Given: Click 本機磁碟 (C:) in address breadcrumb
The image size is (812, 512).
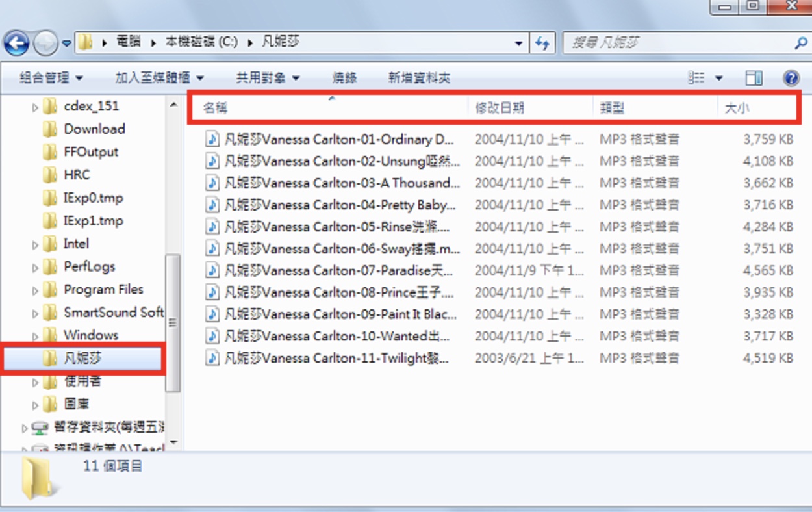Looking at the screenshot, I should (x=201, y=42).
